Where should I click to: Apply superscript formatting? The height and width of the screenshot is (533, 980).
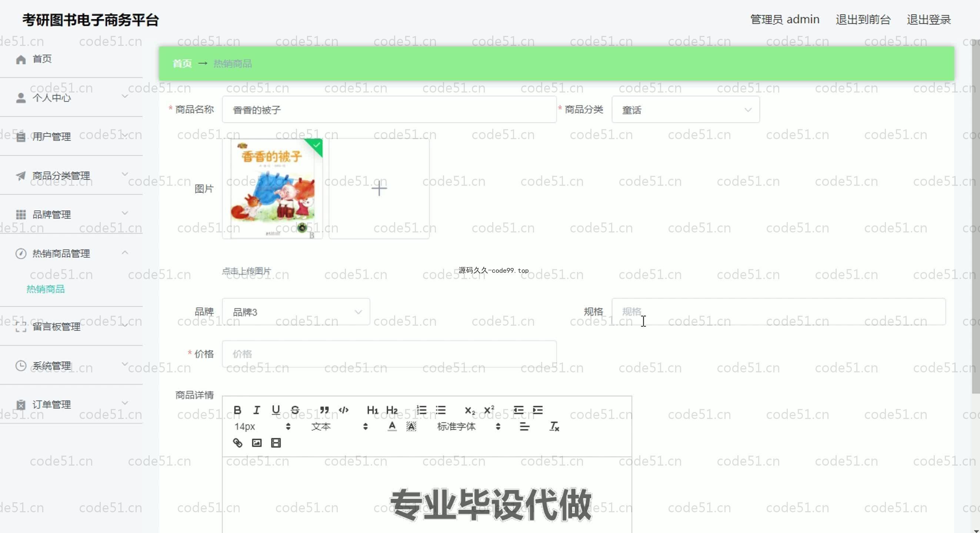tap(489, 410)
